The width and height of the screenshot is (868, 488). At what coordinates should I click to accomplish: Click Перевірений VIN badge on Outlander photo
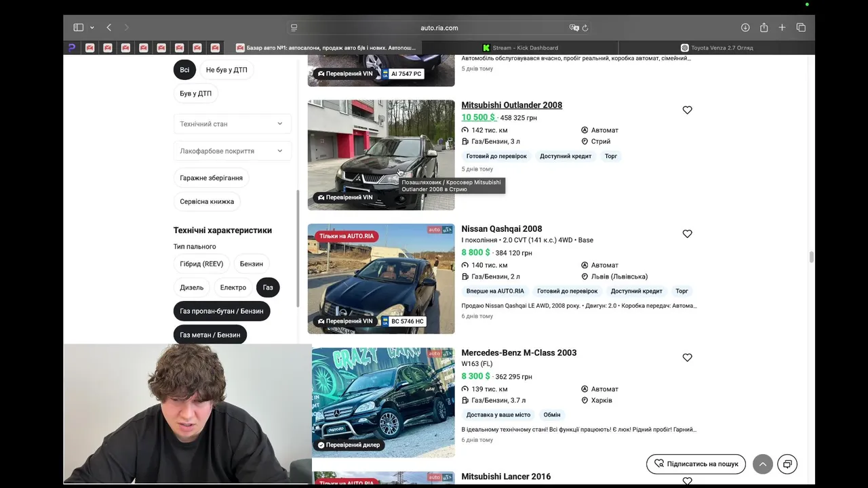click(345, 198)
